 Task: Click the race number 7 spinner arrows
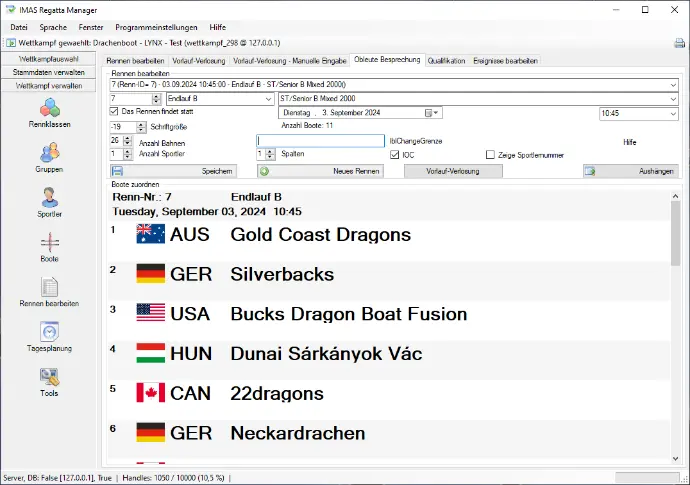coord(157,99)
